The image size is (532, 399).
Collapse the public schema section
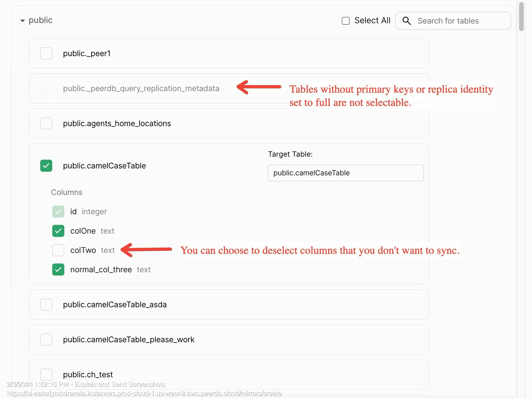pyautogui.click(x=22, y=21)
